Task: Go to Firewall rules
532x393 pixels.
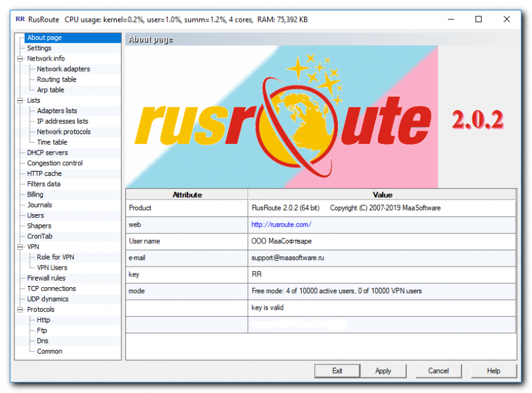Action: [46, 278]
